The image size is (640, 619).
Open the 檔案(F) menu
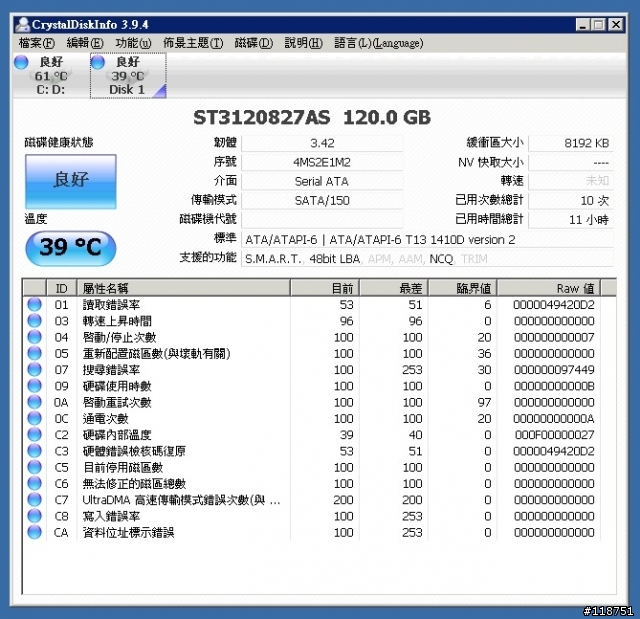36,43
